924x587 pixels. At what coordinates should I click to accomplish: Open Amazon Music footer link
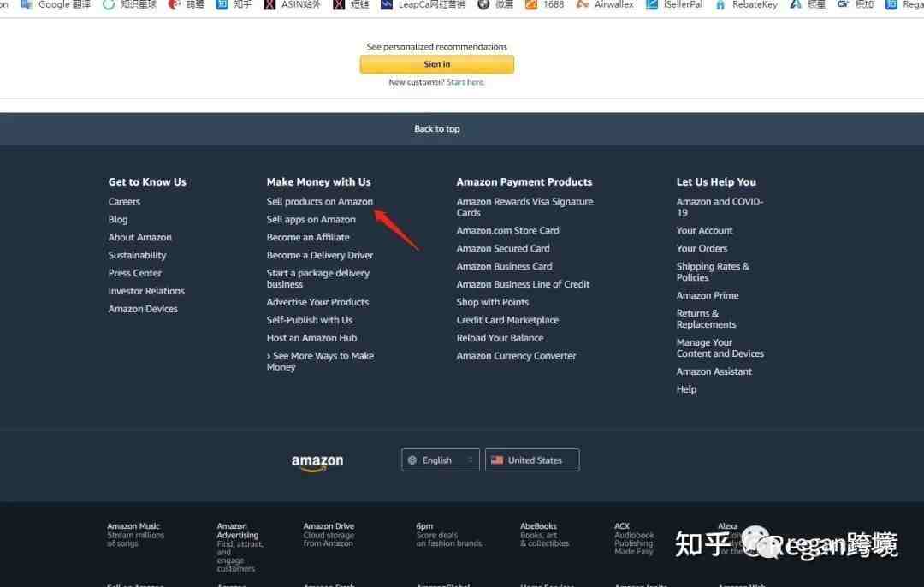tap(135, 535)
